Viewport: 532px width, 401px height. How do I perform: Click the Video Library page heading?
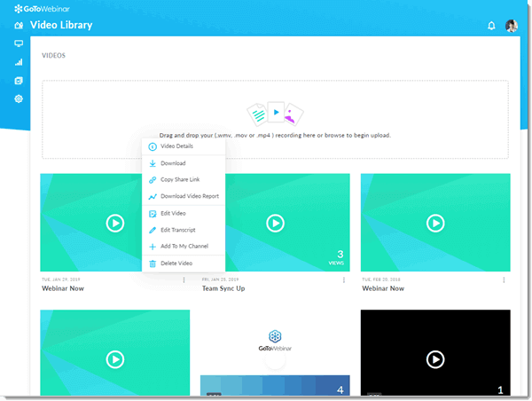(61, 25)
